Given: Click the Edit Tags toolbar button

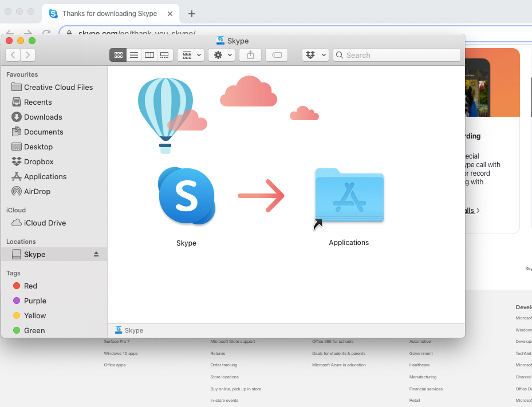Looking at the screenshot, I should [277, 55].
